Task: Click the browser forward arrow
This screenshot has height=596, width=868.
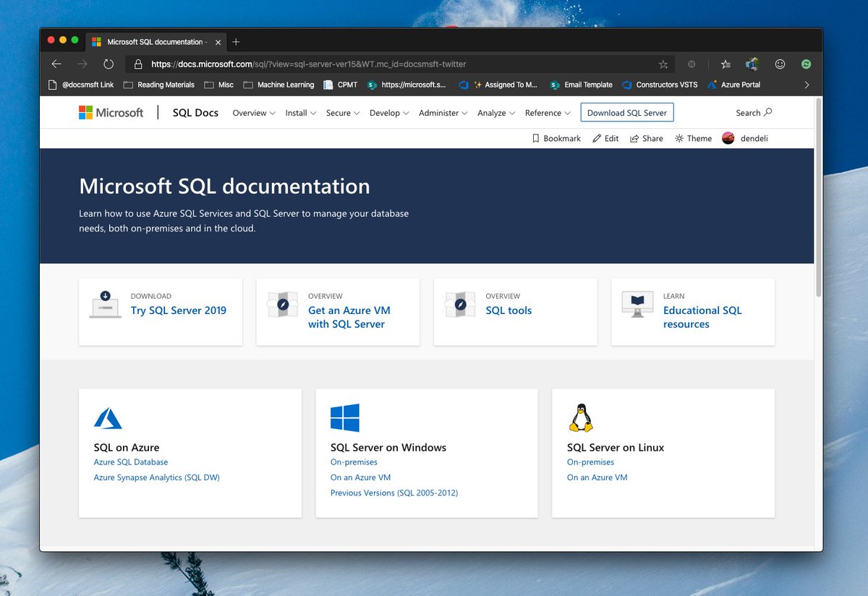Action: pyautogui.click(x=82, y=64)
